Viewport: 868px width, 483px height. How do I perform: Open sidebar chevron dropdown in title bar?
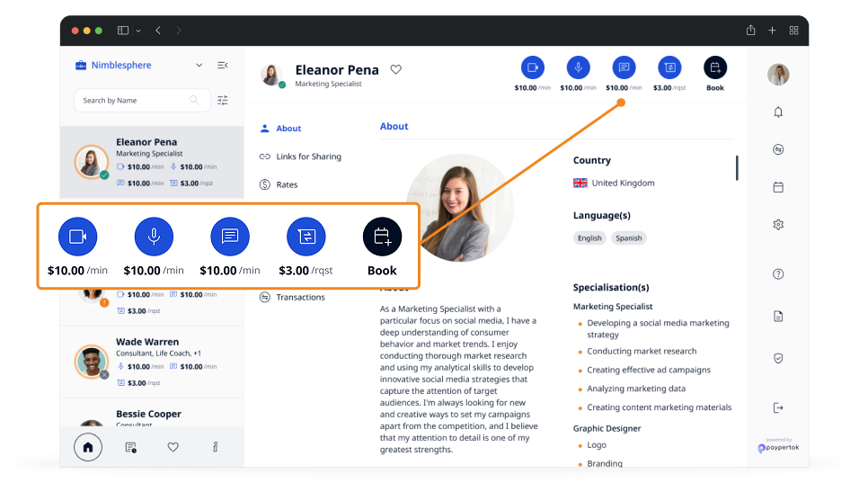pyautogui.click(x=138, y=31)
